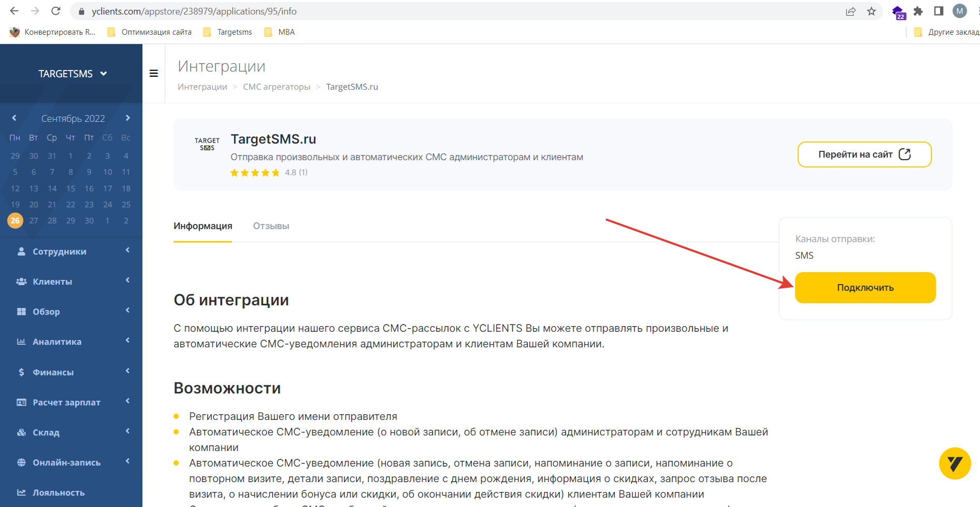Click the Аналитика chart icon

point(21,342)
